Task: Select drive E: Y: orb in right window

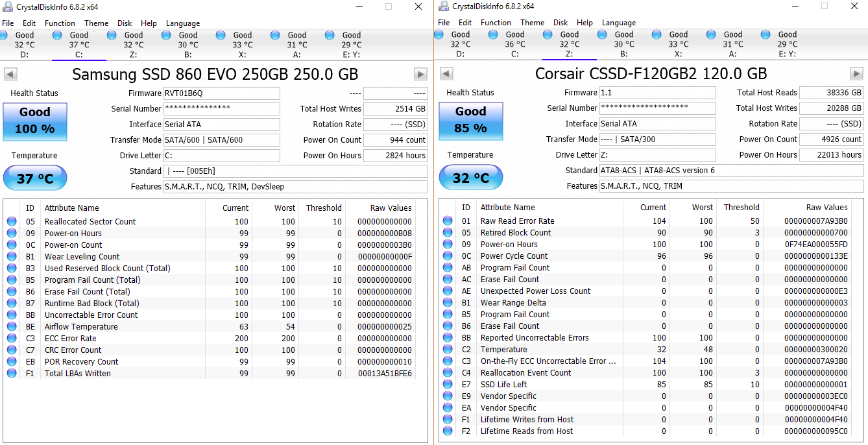Action: [x=766, y=34]
